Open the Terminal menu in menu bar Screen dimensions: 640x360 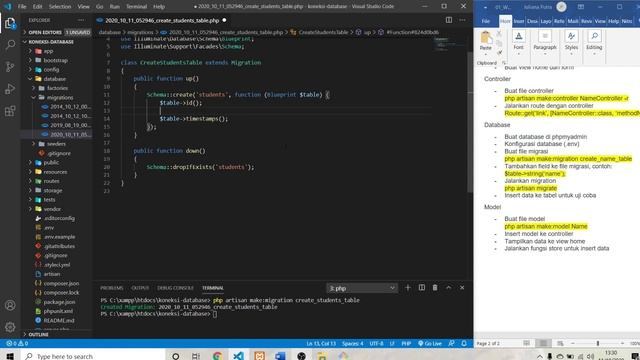pyautogui.click(x=136, y=7)
